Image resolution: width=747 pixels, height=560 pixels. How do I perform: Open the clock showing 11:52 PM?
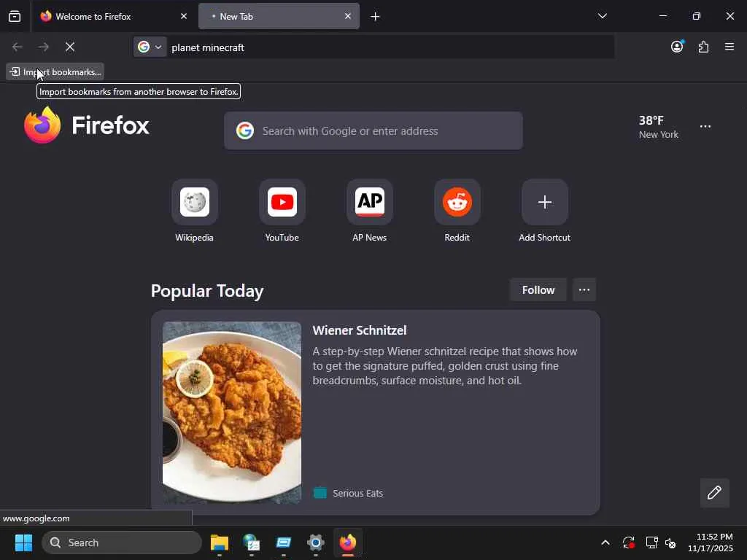711,542
